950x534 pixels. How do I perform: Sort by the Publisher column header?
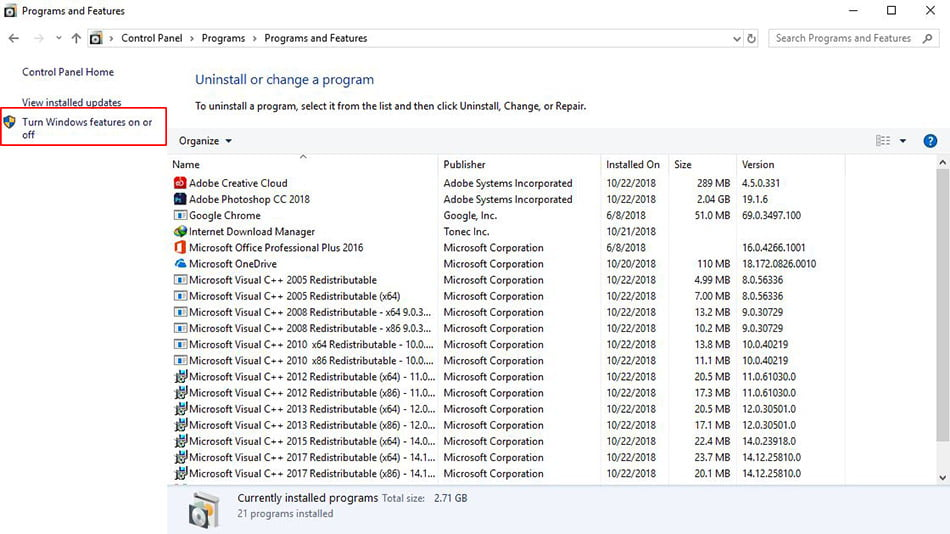(519, 164)
